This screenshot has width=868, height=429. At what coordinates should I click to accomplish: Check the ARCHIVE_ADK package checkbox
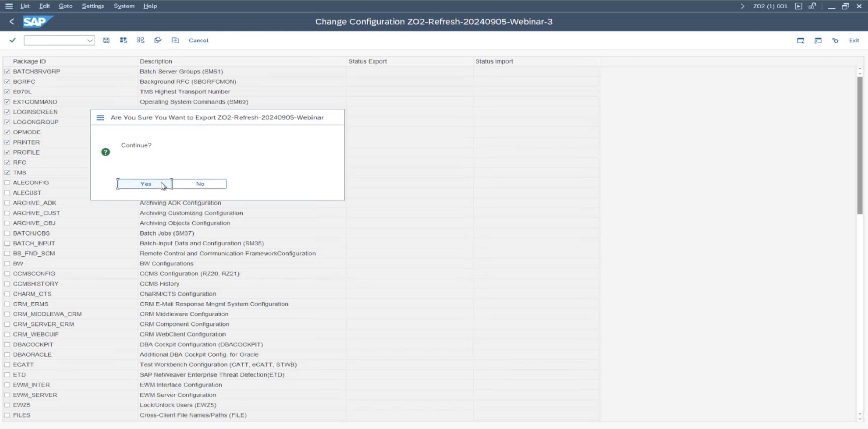[7, 203]
